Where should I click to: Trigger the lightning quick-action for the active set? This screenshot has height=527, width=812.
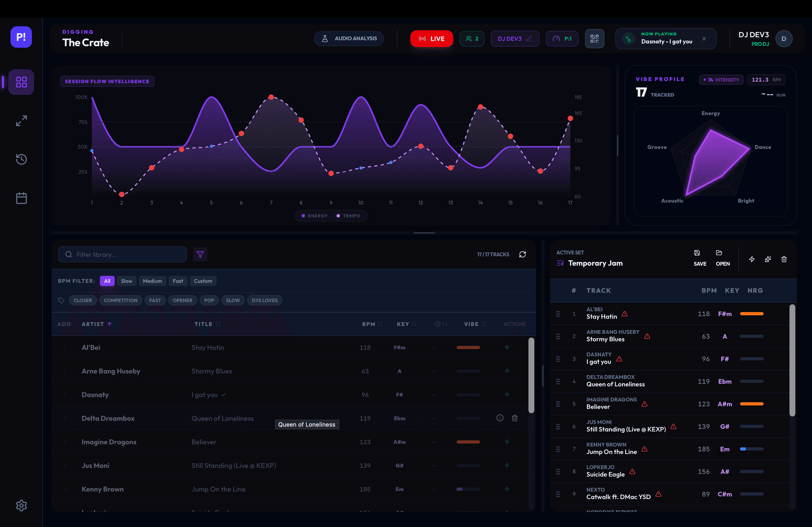[x=752, y=259]
